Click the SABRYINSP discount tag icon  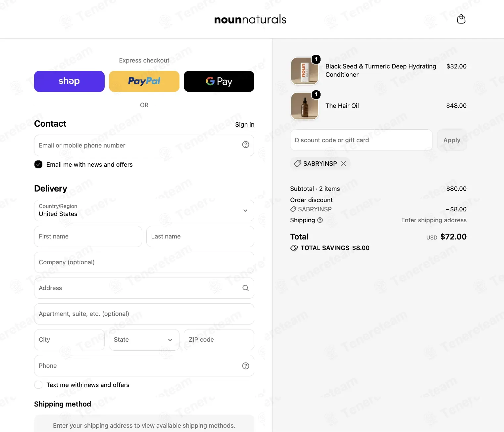point(297,163)
